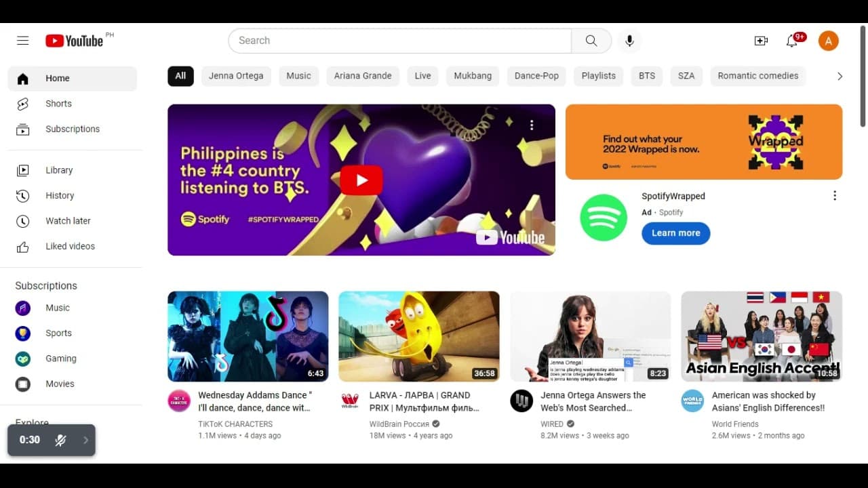Screen dimensions: 868x488
Task: Open Liked videos in the sidebar
Action: 73,246
